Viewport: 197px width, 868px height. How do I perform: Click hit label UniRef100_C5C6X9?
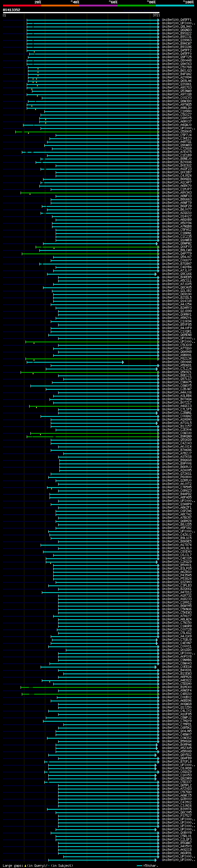click(x=177, y=345)
